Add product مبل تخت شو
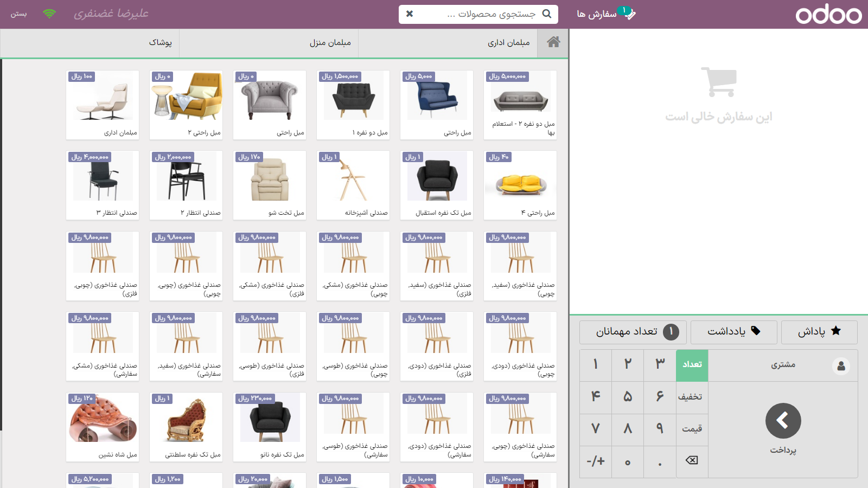The height and width of the screenshot is (488, 868). pos(270,185)
